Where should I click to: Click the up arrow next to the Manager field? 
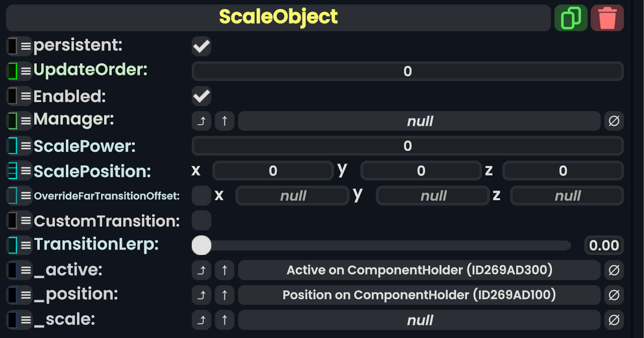point(224,121)
